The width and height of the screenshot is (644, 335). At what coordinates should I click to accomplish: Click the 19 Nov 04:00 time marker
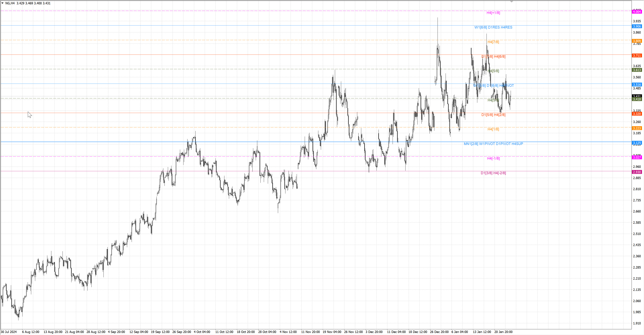pyautogui.click(x=332, y=332)
